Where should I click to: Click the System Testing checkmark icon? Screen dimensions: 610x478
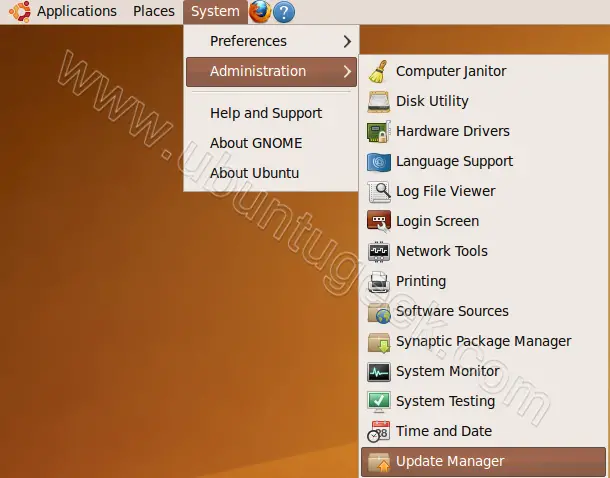pos(379,402)
